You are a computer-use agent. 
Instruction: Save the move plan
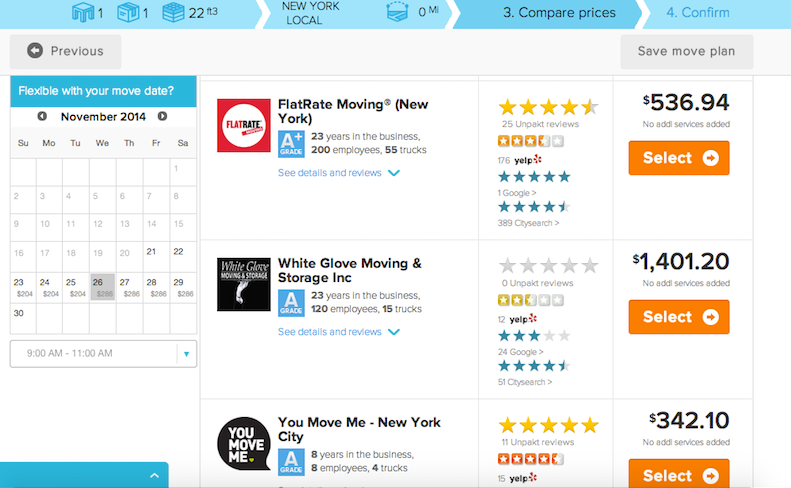pyautogui.click(x=687, y=51)
